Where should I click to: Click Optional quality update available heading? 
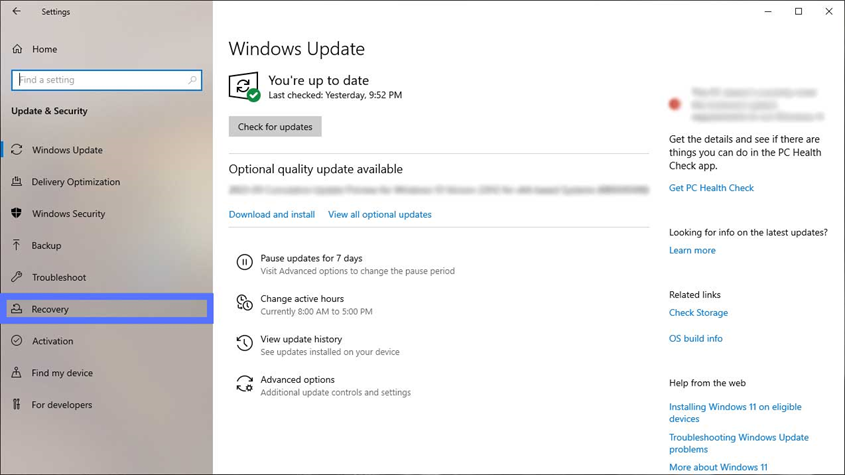316,169
